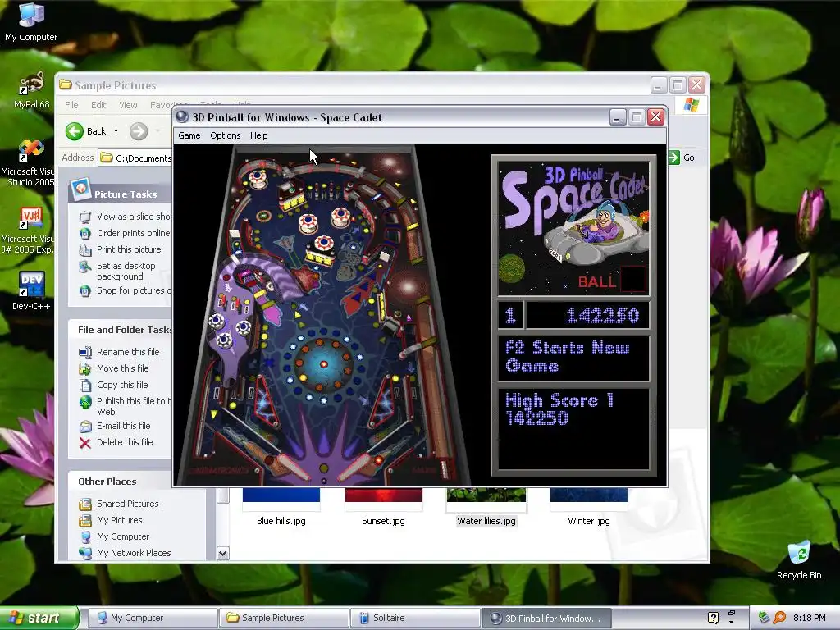
Task: Click the 'High Score 1' text panel
Action: 573,428
